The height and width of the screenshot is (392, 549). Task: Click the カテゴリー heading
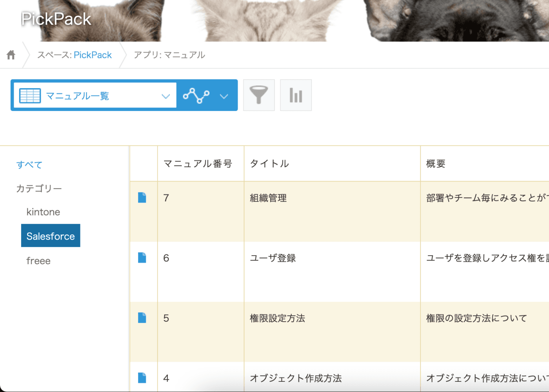tap(39, 189)
